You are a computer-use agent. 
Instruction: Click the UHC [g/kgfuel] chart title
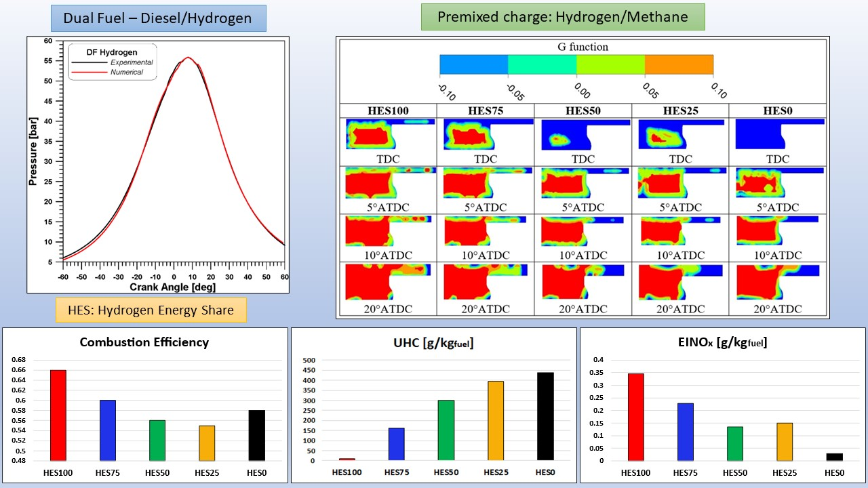[x=434, y=344]
